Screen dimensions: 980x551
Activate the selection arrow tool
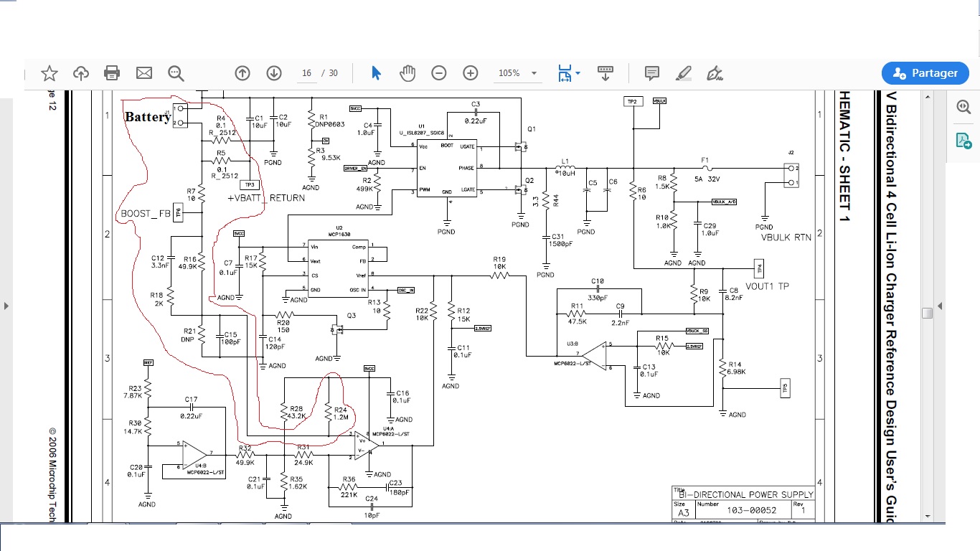(x=376, y=73)
